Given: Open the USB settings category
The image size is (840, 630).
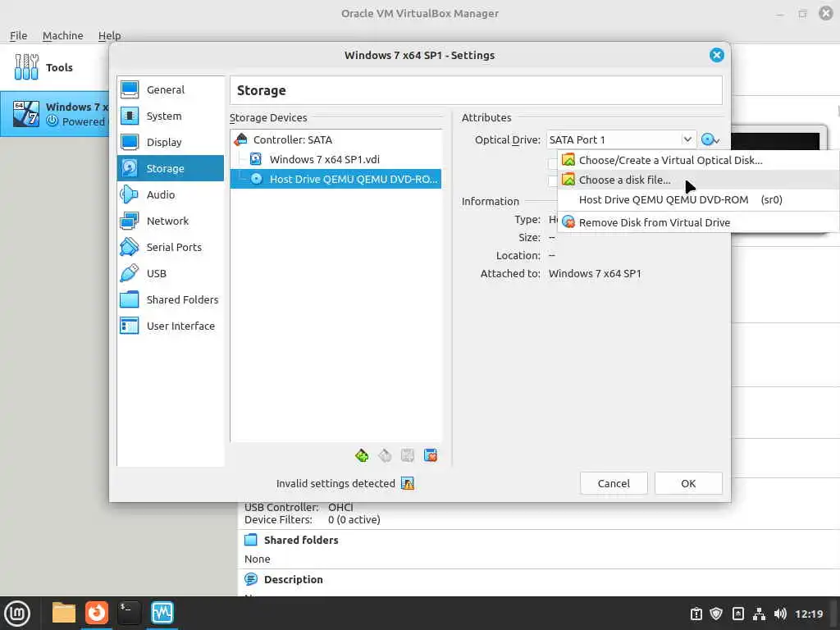Looking at the screenshot, I should (x=171, y=273).
